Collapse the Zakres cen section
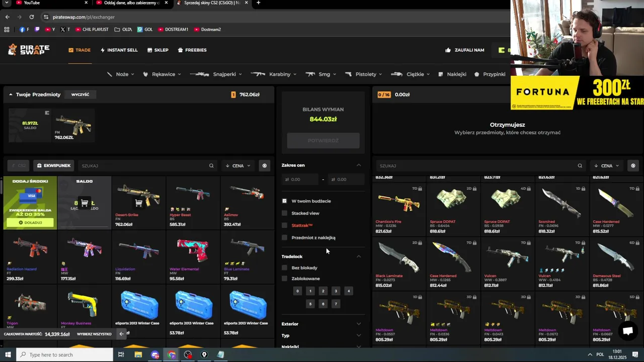This screenshot has height=362, width=644. pos(359,165)
